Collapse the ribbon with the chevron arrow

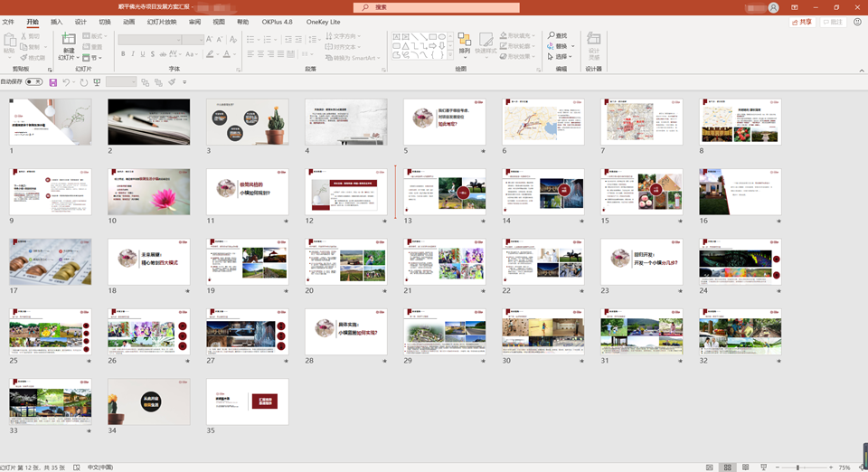coord(860,69)
